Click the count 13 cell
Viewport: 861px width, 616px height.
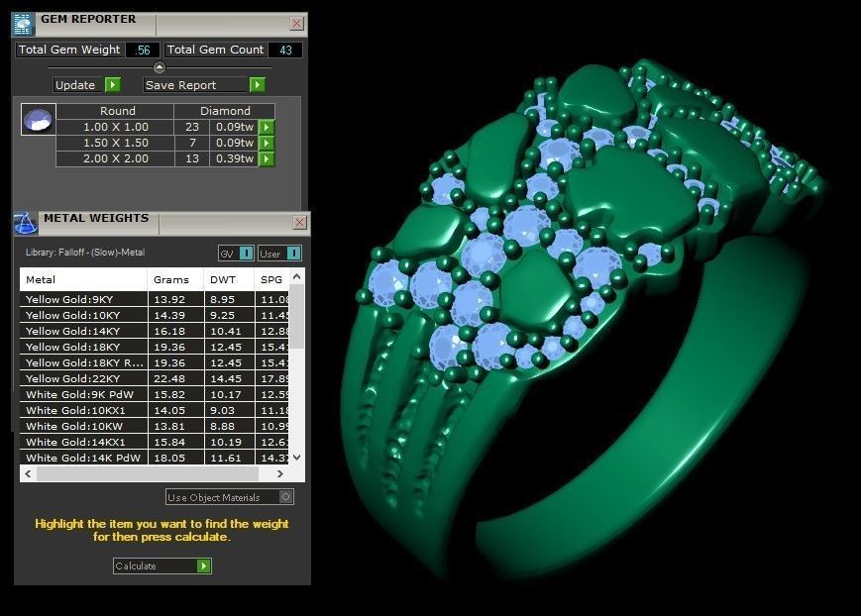[192, 158]
